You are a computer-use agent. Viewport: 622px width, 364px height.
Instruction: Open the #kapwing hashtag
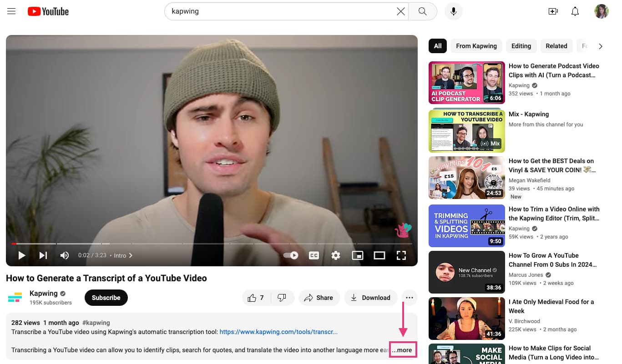[96, 323]
